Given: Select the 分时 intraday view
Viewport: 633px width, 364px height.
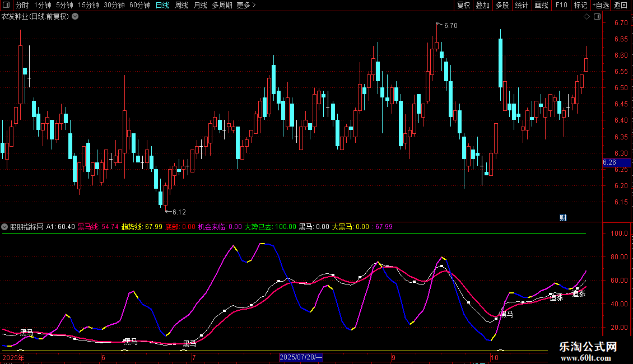Looking at the screenshot, I should pyautogui.click(x=22, y=6).
